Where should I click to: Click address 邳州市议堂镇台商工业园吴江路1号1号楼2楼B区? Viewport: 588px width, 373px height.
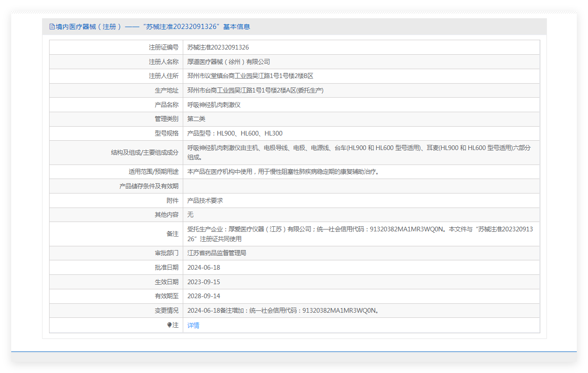point(250,76)
